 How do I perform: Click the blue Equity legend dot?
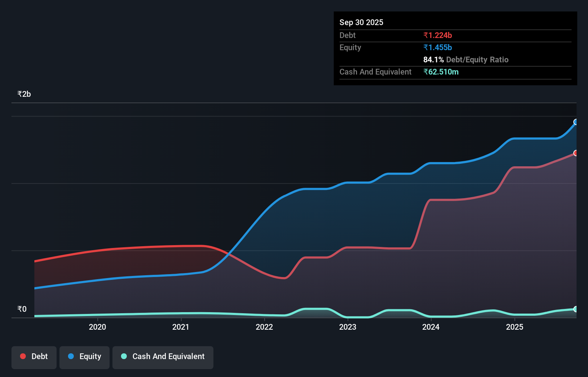[x=71, y=357]
